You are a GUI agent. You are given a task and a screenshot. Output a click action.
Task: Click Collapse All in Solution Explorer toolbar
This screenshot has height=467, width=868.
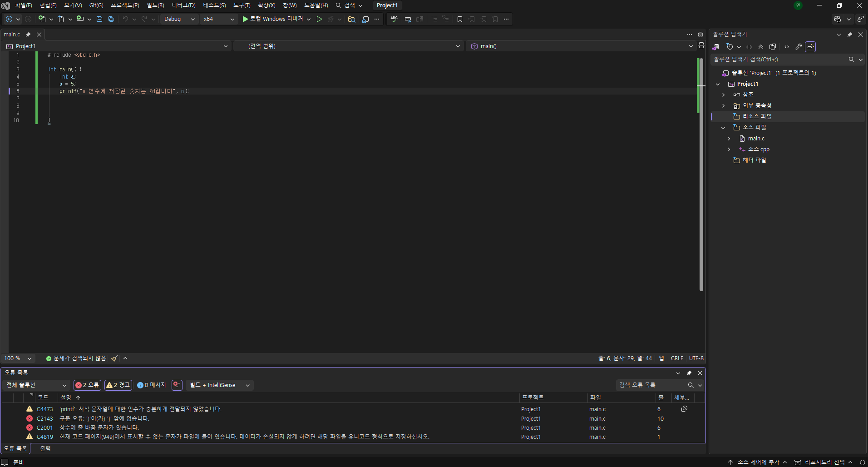[761, 47]
